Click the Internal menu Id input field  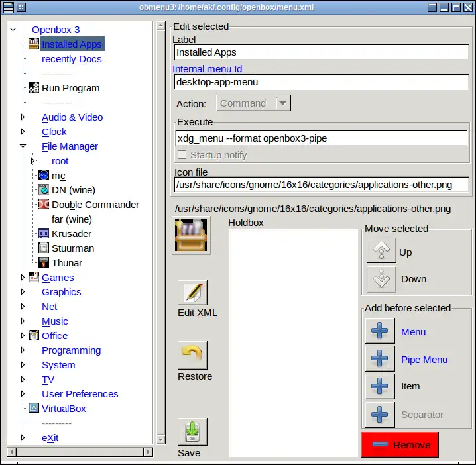point(322,82)
